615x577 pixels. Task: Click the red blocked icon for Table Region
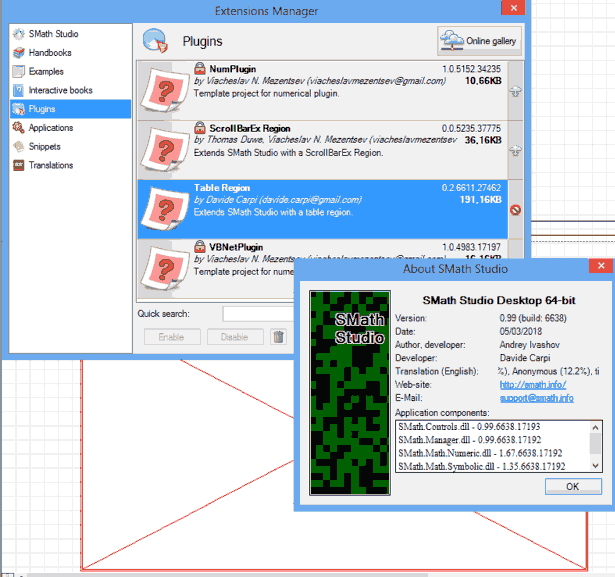point(516,210)
